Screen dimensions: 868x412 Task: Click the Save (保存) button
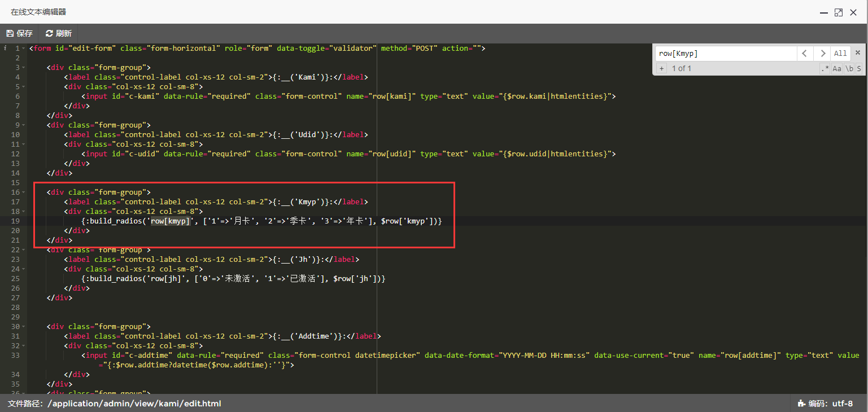tap(20, 33)
